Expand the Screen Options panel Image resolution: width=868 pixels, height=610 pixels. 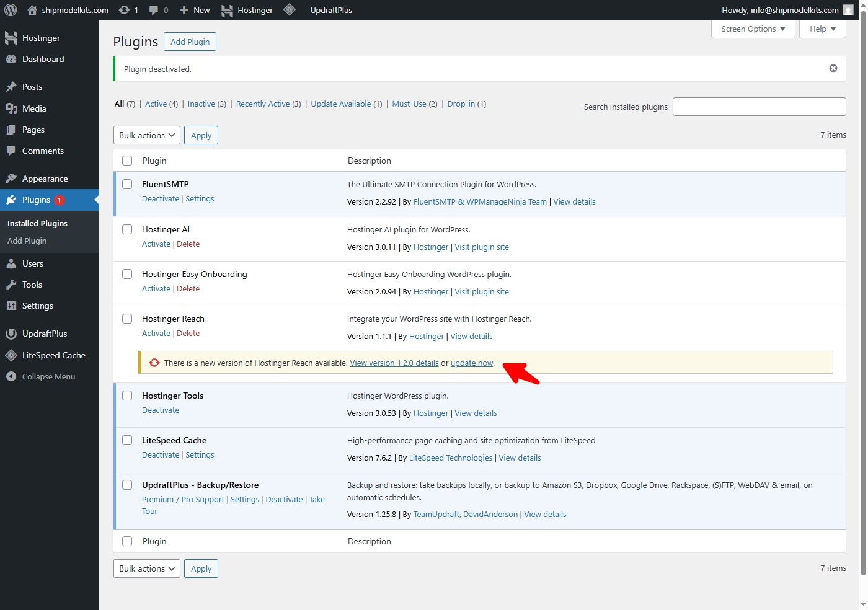pyautogui.click(x=753, y=29)
